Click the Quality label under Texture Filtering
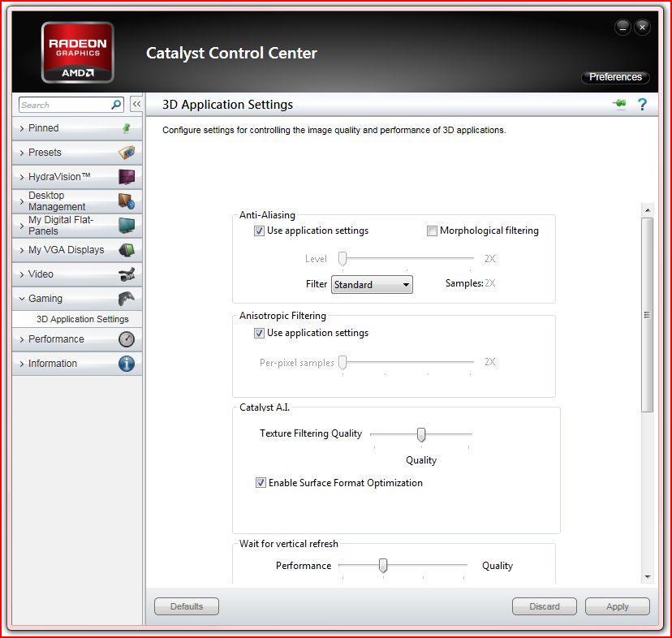 (x=421, y=460)
